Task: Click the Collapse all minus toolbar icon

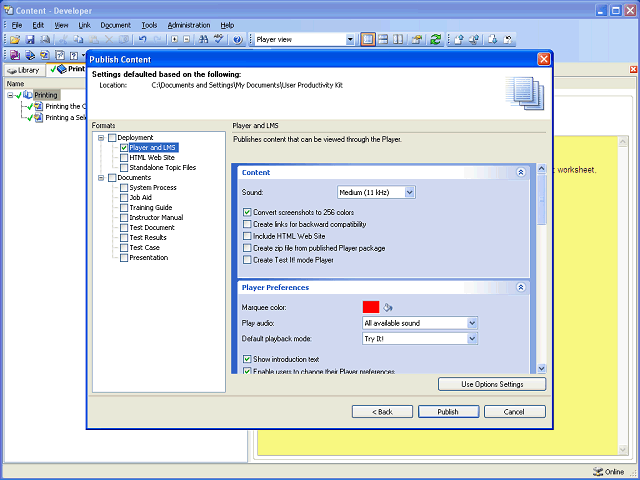Action: pyautogui.click(x=187, y=40)
